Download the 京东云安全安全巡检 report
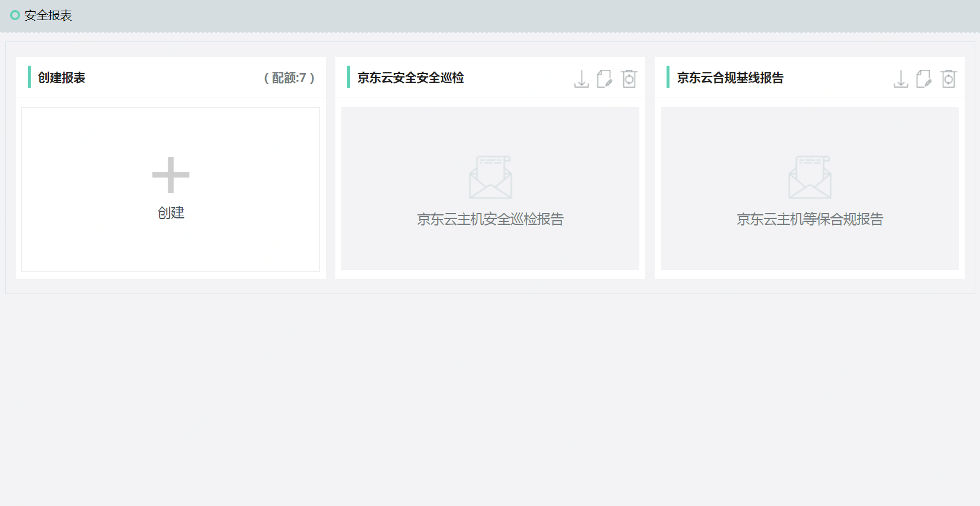 pyautogui.click(x=581, y=79)
